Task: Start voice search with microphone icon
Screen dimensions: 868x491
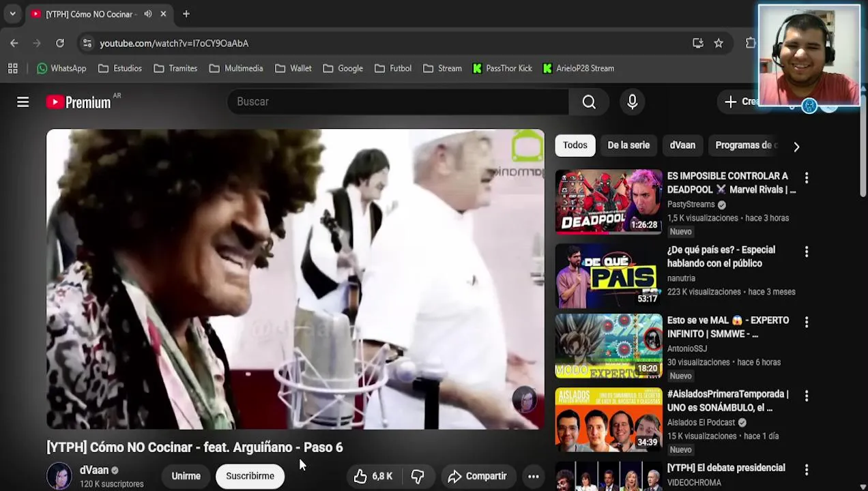Action: tap(633, 102)
